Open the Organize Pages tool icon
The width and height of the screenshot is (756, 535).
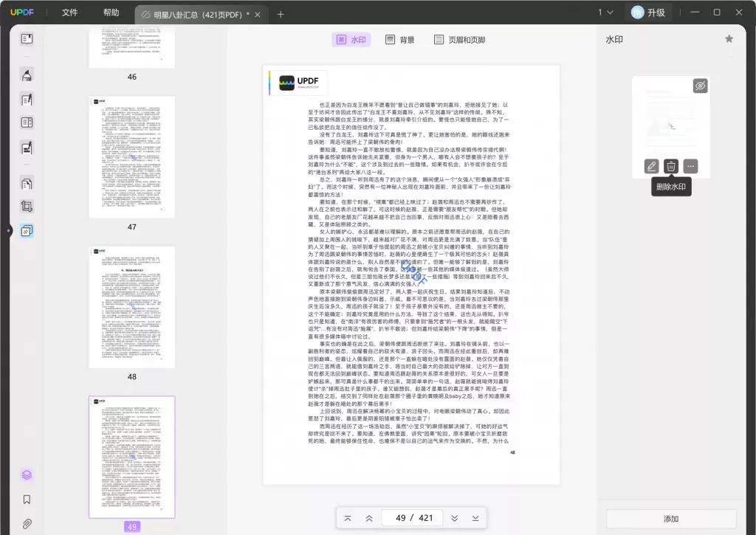click(27, 122)
